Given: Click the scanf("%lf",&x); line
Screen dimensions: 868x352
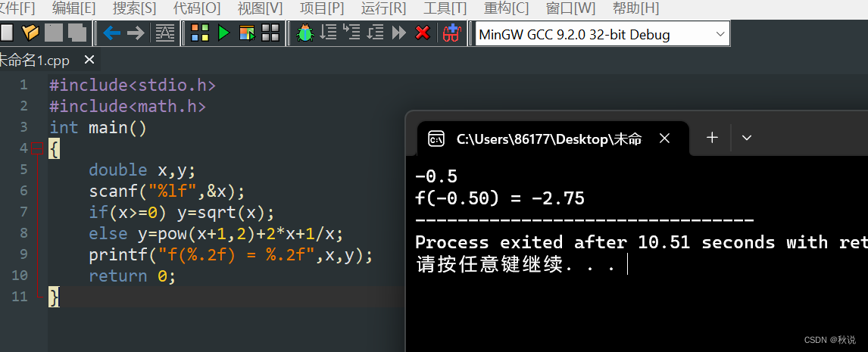Looking at the screenshot, I should [167, 191].
